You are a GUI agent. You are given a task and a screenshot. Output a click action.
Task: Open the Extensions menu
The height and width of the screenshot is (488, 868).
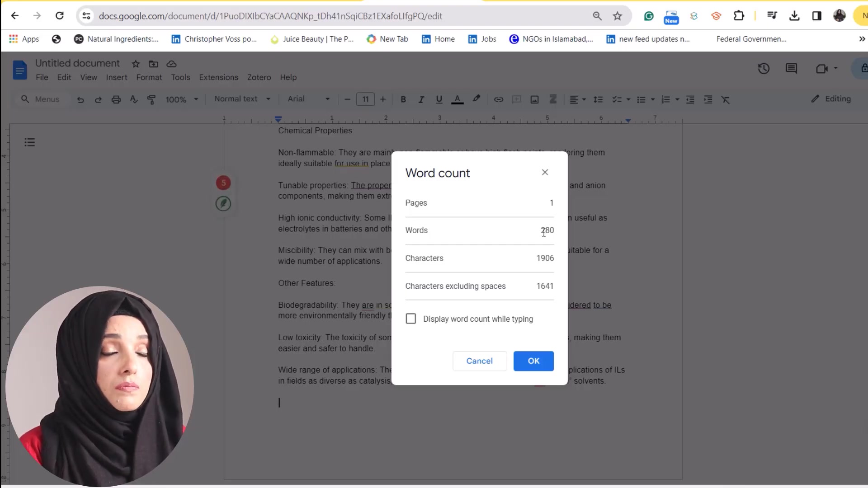218,77
